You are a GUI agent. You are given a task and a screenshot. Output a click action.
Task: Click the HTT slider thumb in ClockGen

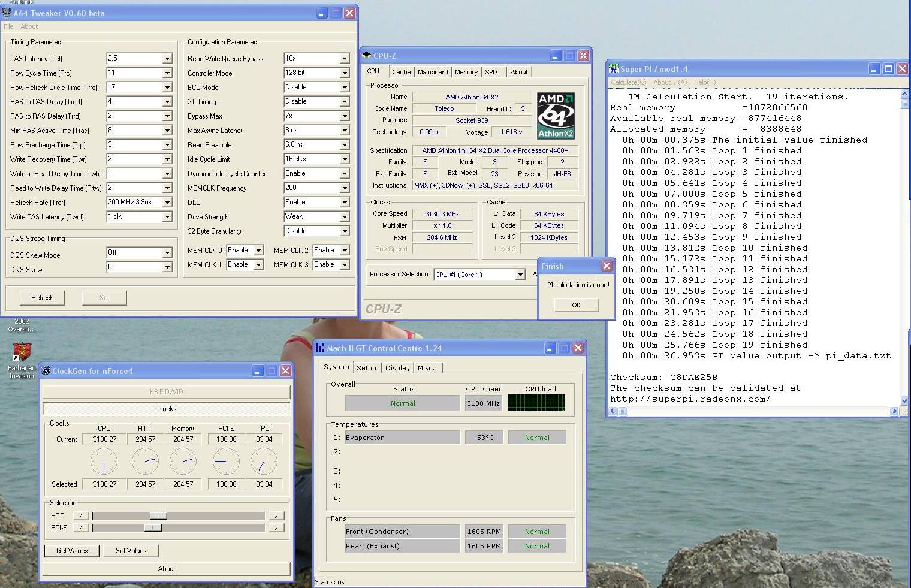(x=158, y=515)
